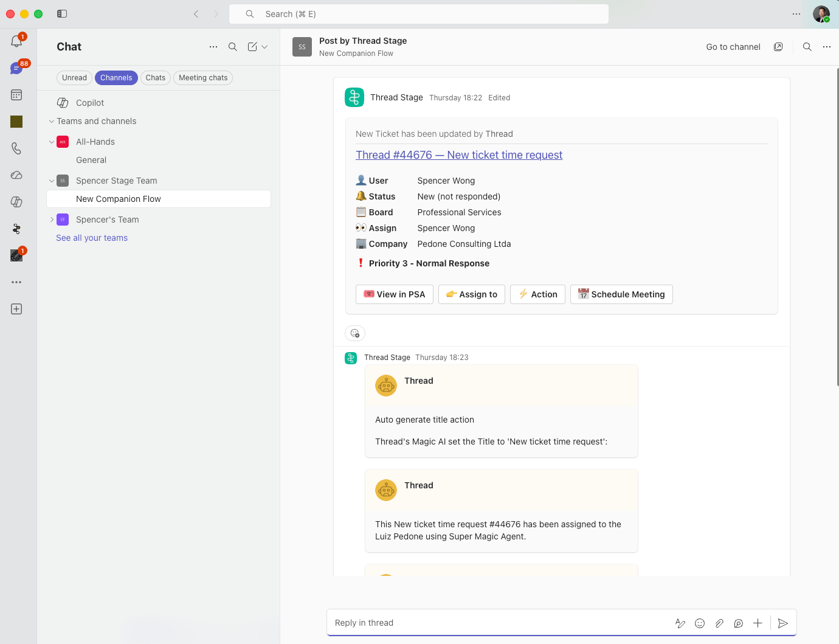
Task: Click the View in PSA button
Action: tap(395, 294)
